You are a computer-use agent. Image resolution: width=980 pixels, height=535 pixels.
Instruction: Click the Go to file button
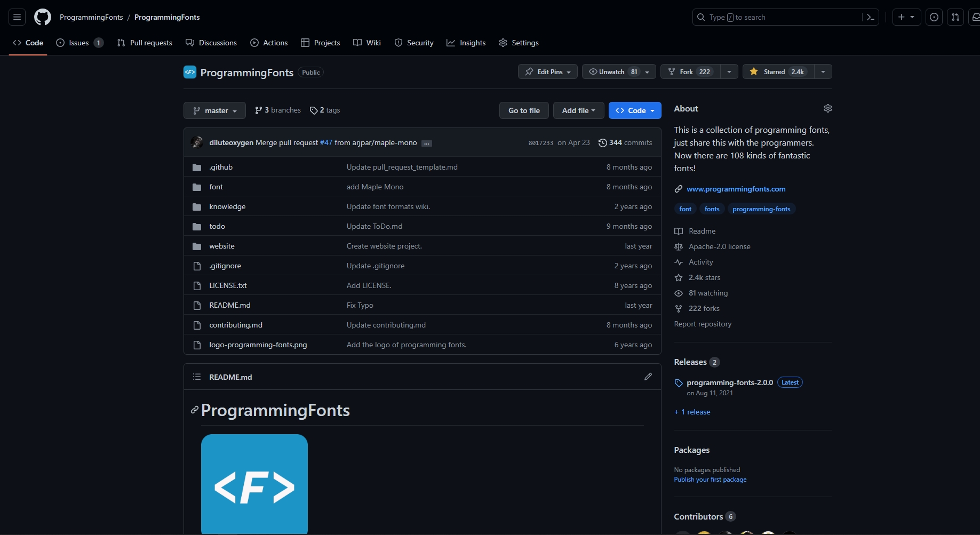tap(524, 110)
